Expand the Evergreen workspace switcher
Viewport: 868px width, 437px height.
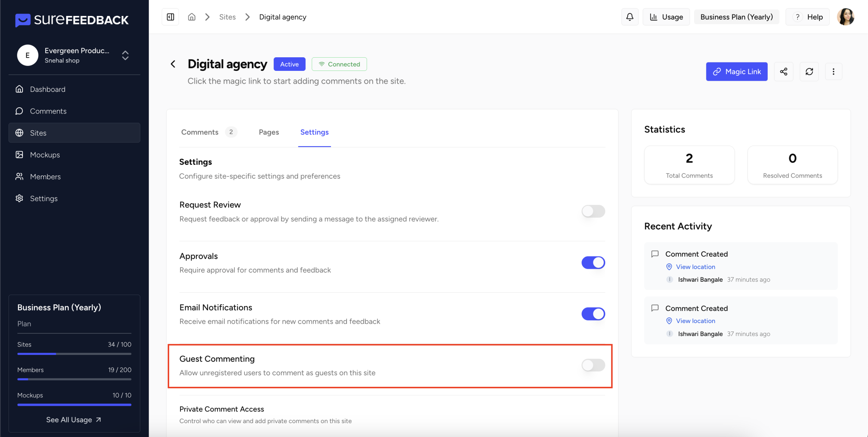click(x=125, y=55)
